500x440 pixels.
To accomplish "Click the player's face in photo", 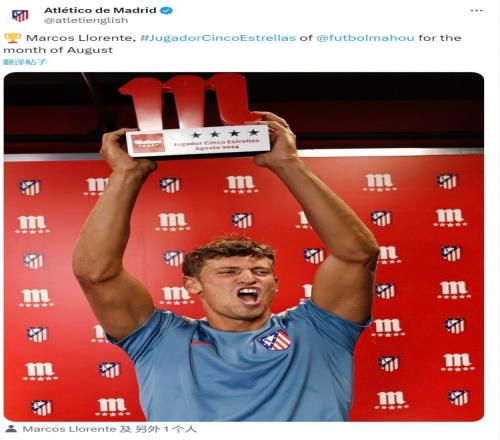I will (237, 283).
